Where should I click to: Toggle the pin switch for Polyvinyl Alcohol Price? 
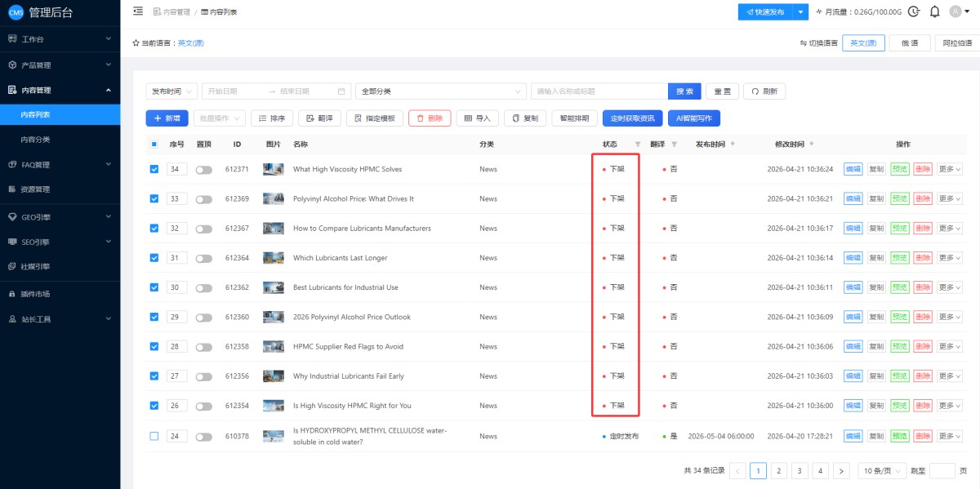point(203,199)
